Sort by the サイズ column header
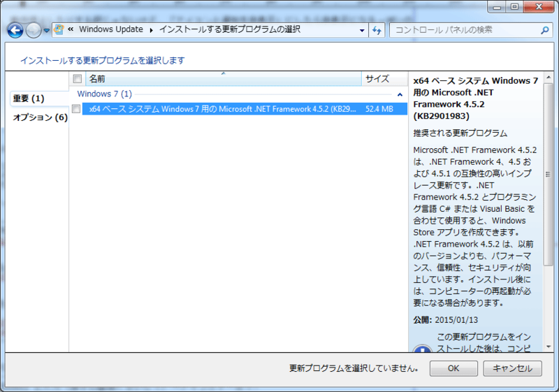Image resolution: width=559 pixels, height=392 pixels. pos(384,79)
